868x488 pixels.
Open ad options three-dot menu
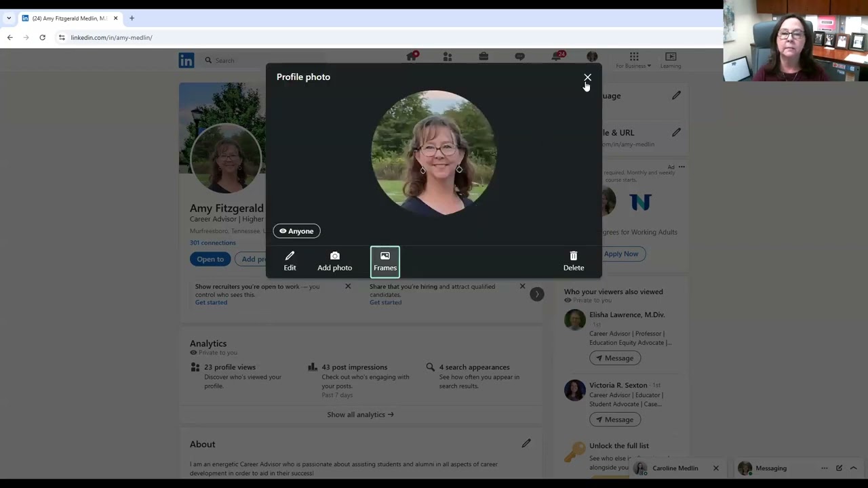(x=682, y=167)
